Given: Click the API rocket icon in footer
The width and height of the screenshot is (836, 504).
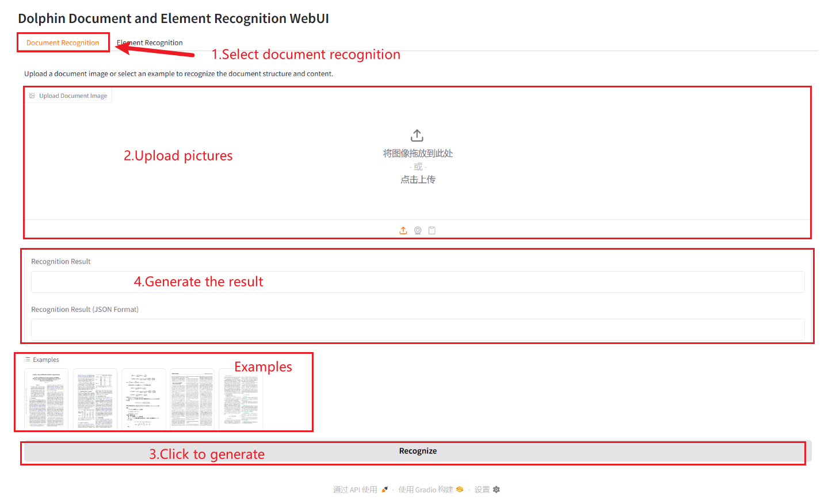Looking at the screenshot, I should (384, 490).
